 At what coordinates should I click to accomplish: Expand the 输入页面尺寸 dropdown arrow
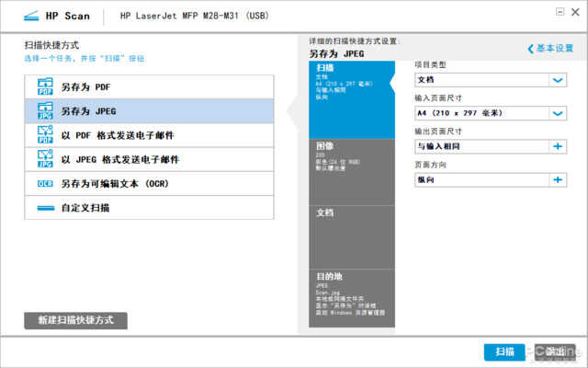pos(558,113)
